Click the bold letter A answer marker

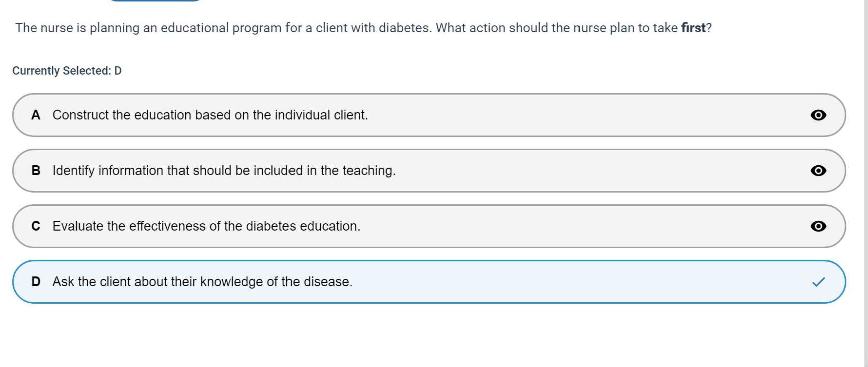[x=36, y=115]
